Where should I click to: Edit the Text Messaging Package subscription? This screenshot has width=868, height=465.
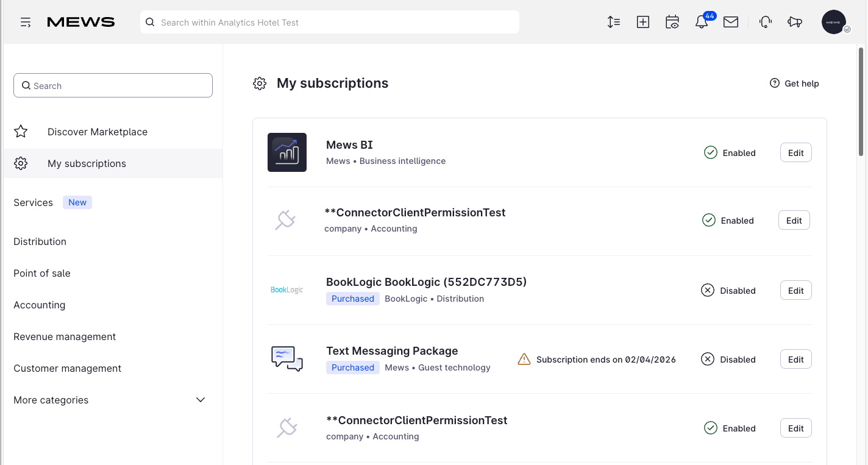(x=796, y=359)
